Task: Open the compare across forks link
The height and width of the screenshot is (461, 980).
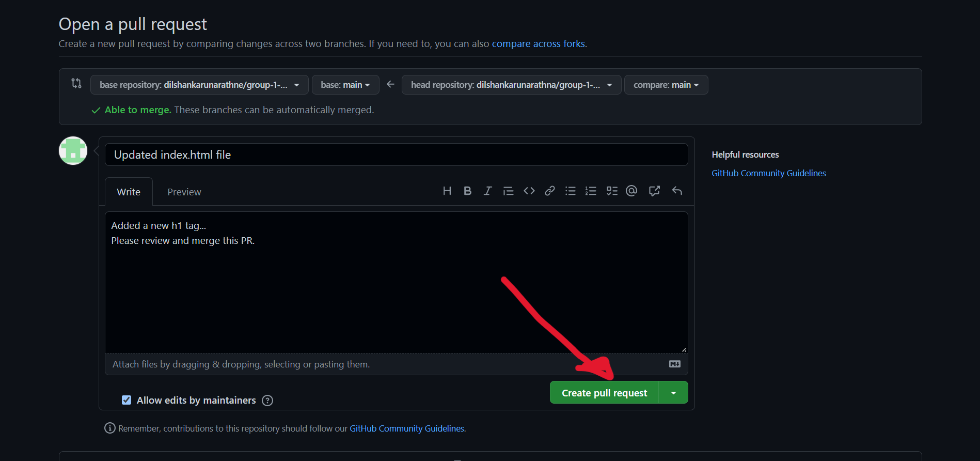Action: 539,44
